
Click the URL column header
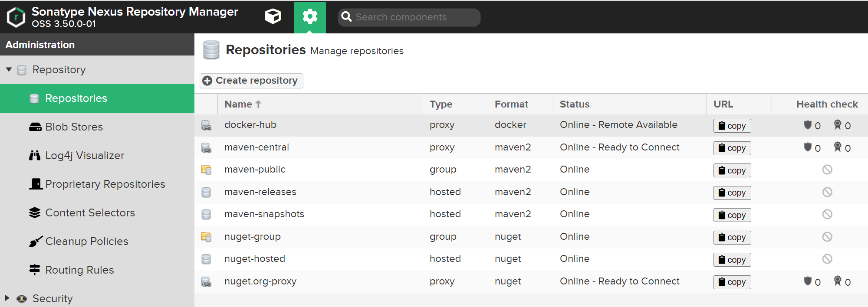tap(739, 104)
